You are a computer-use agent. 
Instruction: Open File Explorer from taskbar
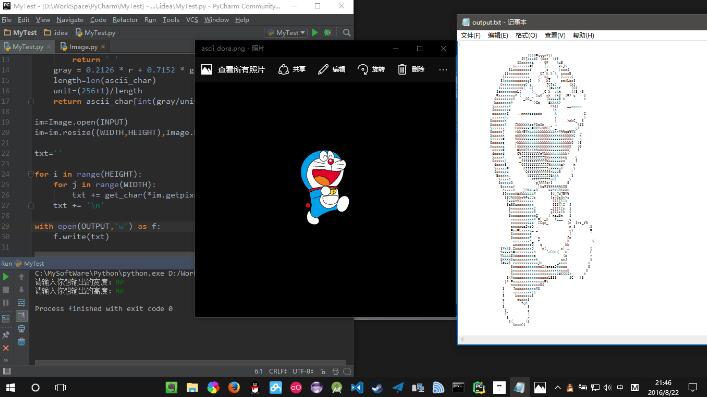pos(193,387)
